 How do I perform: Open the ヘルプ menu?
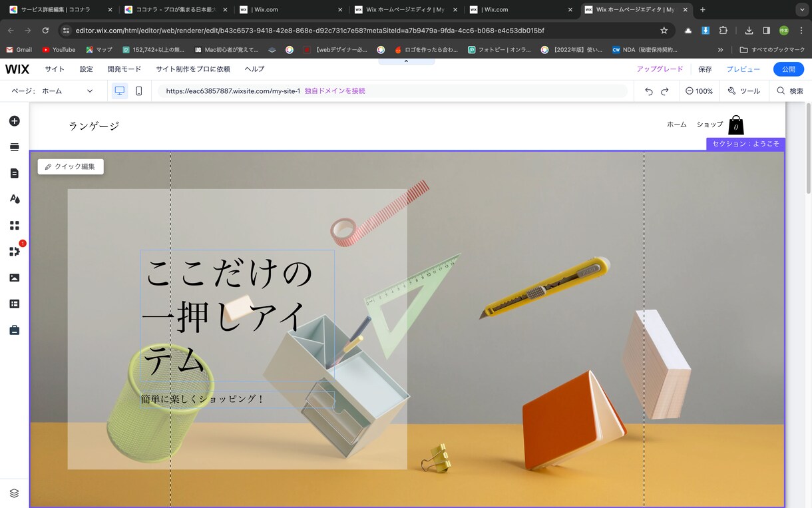coord(254,69)
